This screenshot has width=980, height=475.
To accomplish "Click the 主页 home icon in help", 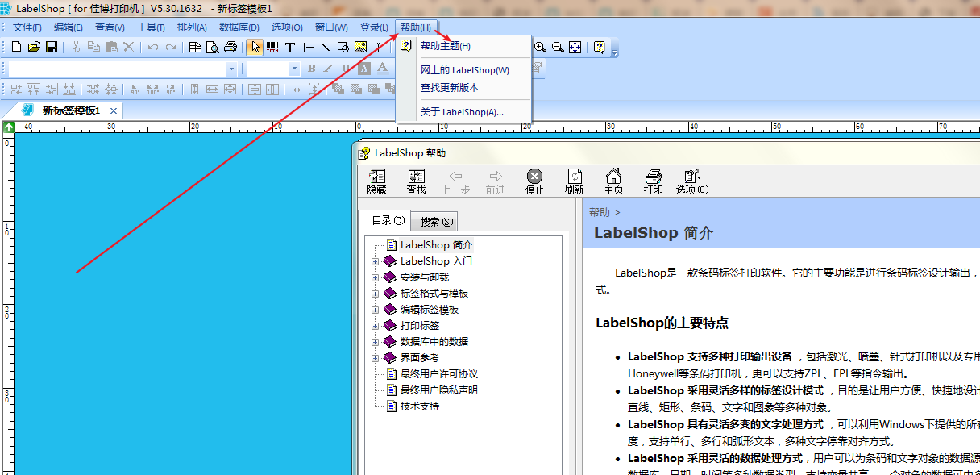I will pyautogui.click(x=613, y=181).
